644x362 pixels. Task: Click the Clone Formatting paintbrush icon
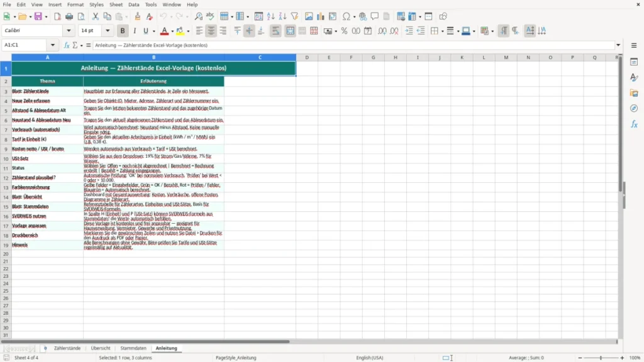138,16
